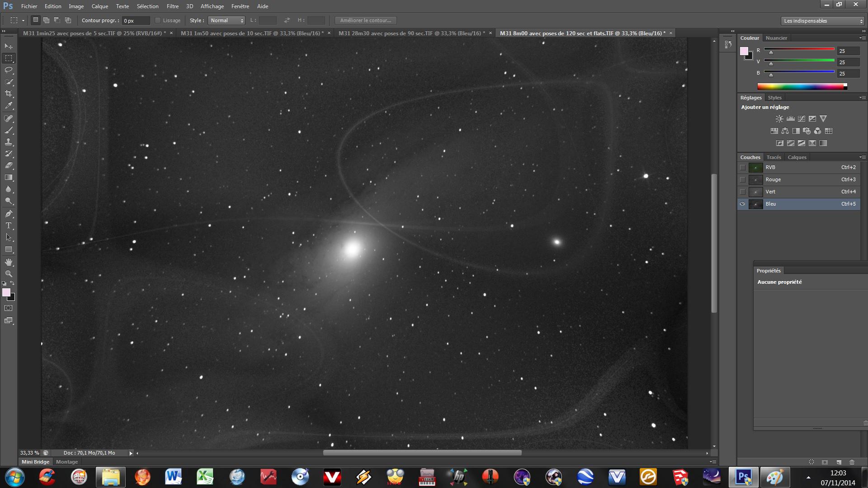Switch to the Calques tab

point(797,157)
